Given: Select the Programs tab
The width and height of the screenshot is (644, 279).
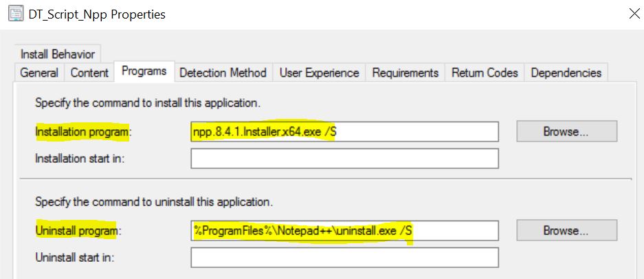Looking at the screenshot, I should 144,71.
